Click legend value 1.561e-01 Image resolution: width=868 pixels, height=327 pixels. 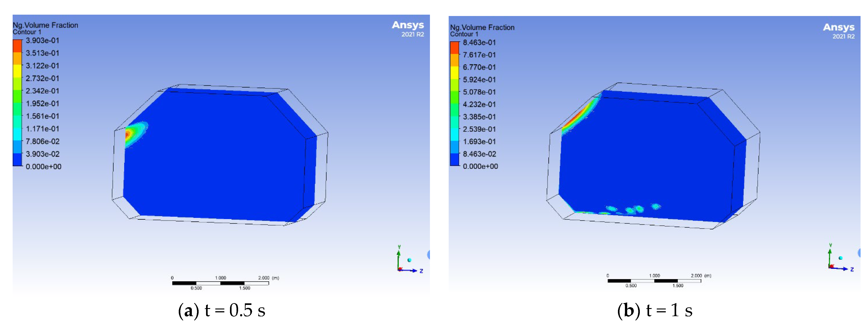[x=42, y=116]
